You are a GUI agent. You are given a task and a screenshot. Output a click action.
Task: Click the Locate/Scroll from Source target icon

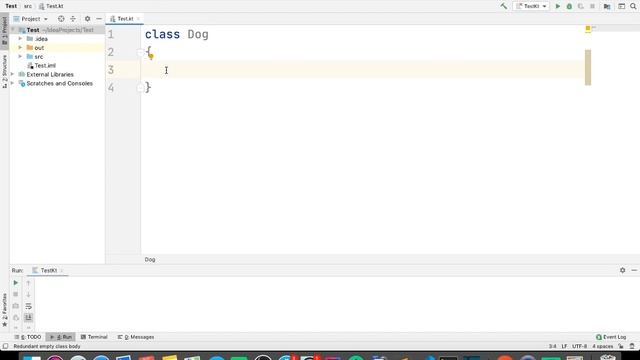[x=61, y=19]
